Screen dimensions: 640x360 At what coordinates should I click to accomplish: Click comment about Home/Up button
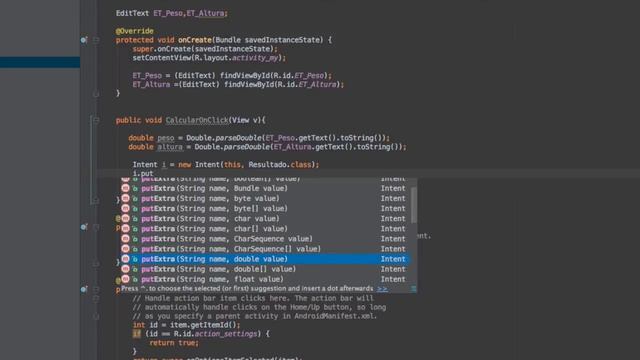(259, 307)
